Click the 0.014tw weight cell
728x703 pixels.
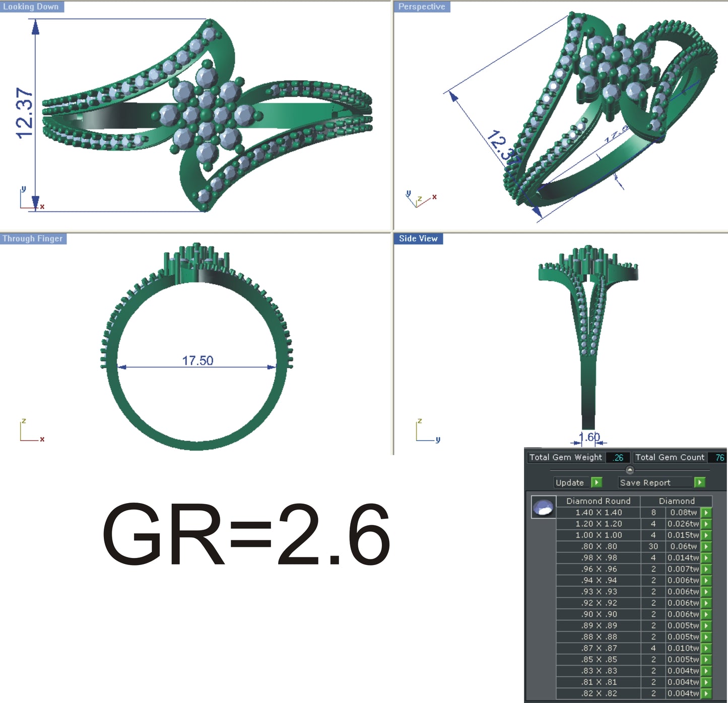pos(683,558)
